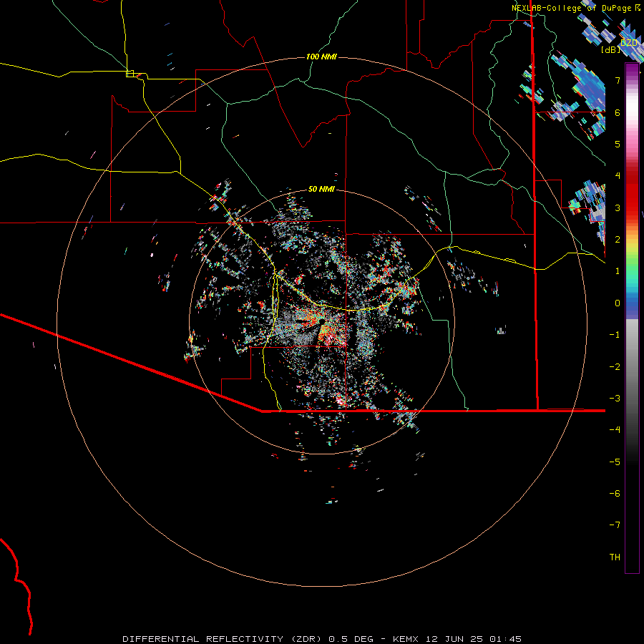Viewport: 644px width, 644px height.
Task: Click the 1 value on the color scale
Action: coord(618,271)
